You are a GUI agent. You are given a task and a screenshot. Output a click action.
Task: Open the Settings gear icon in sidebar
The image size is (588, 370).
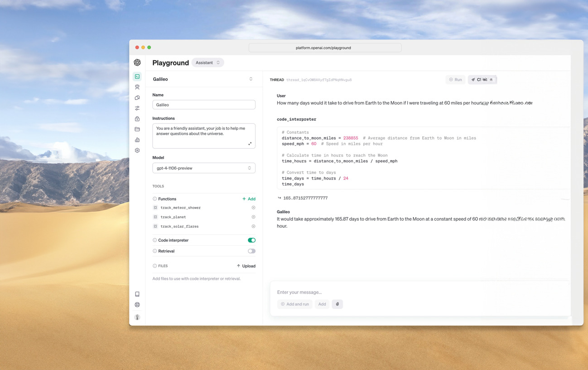point(137,151)
